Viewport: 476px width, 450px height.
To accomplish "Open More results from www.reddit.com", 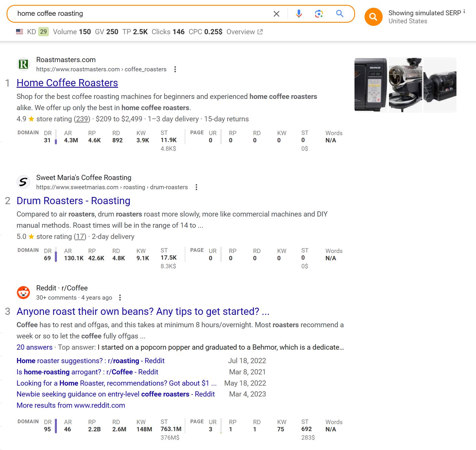I will [71, 405].
